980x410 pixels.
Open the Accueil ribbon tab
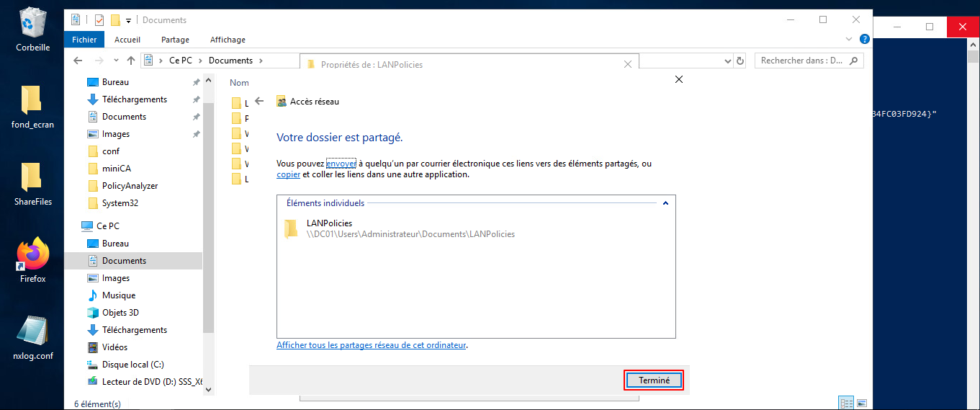point(127,40)
